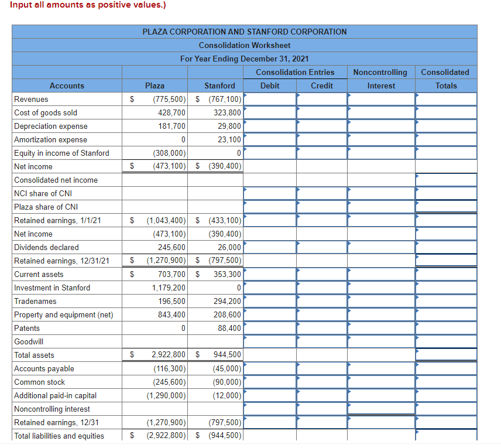Click Stanford dividends declared value 26,000
Screen dimensions: 501x448
(229, 247)
